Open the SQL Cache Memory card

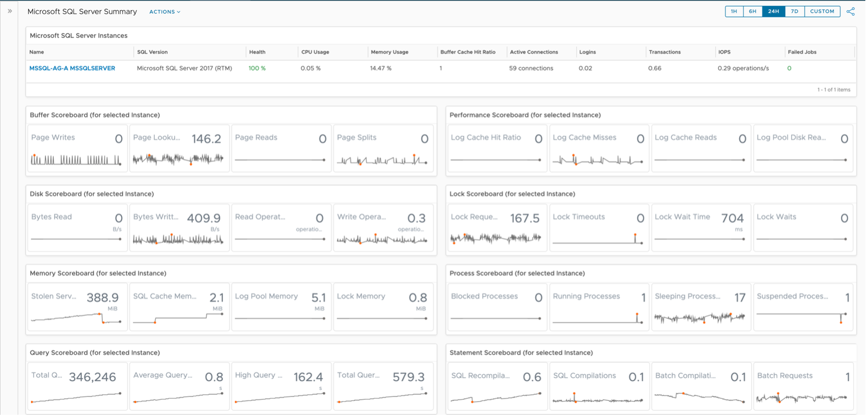point(179,308)
